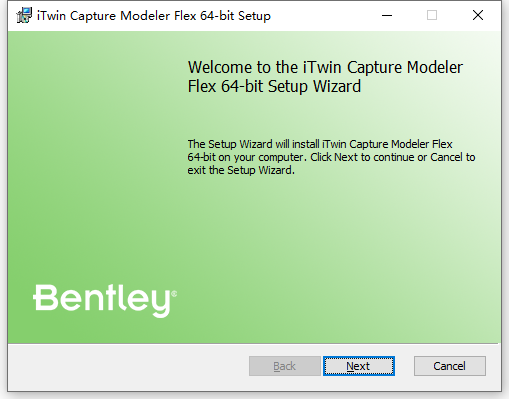
Task: Click the 'iTwin Capture Modeler Flex 64-bit Setup' title
Action: pos(154,16)
